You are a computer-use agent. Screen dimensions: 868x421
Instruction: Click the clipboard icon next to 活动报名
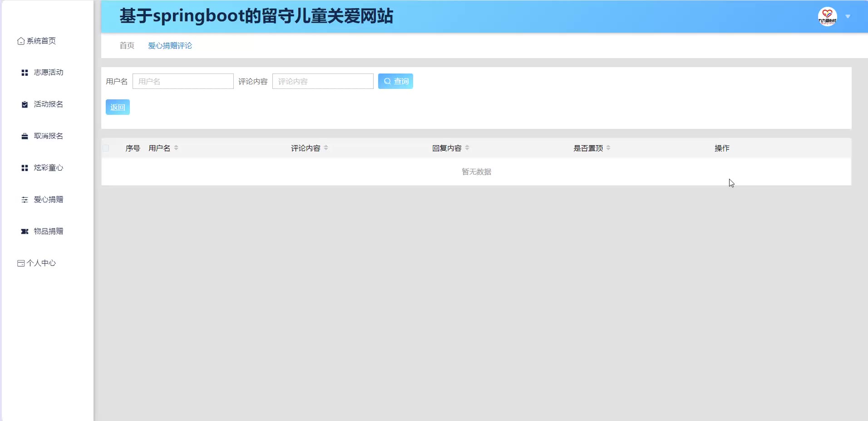[x=25, y=104]
